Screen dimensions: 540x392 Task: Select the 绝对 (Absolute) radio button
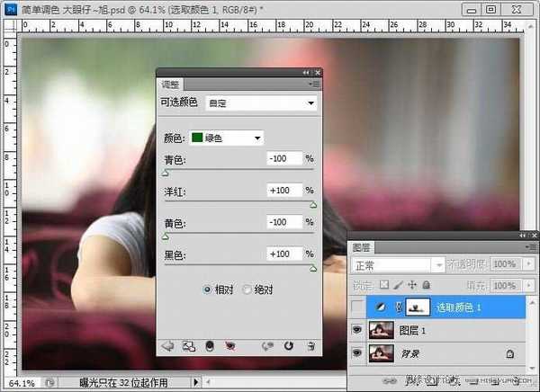[x=247, y=290]
